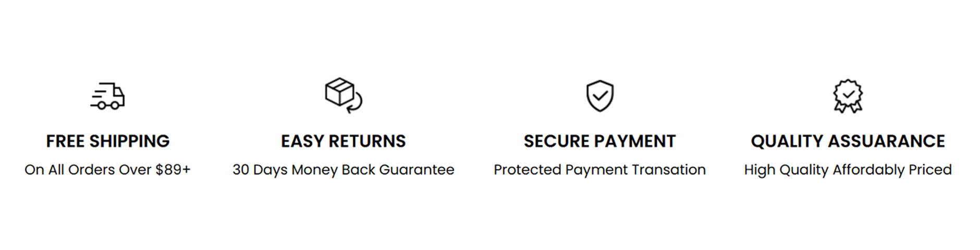Click "30 Days Money Back Guarantee" text

coord(343,170)
